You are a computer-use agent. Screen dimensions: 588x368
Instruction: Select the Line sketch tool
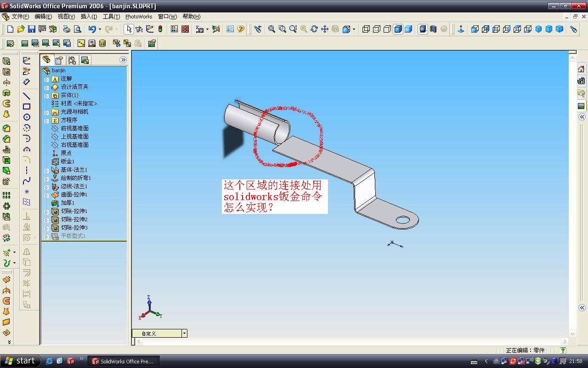[27, 96]
